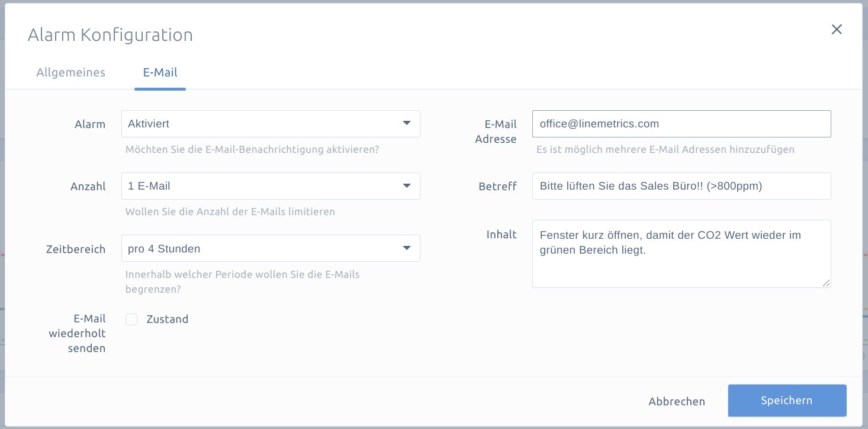Click hint 'Innerhalb welcher Periode' text

(x=243, y=281)
